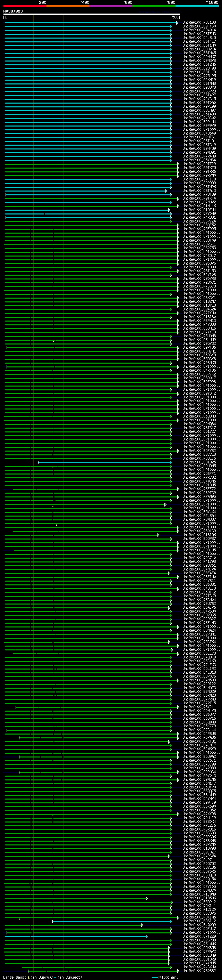The height and width of the screenshot is (980, 222).
Task: Open hit UniRef100_C7TZZ9
Action: click(199, 936)
